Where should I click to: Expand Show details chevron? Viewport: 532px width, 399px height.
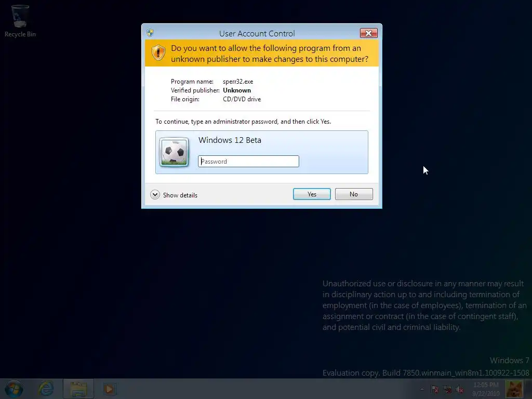coord(155,195)
